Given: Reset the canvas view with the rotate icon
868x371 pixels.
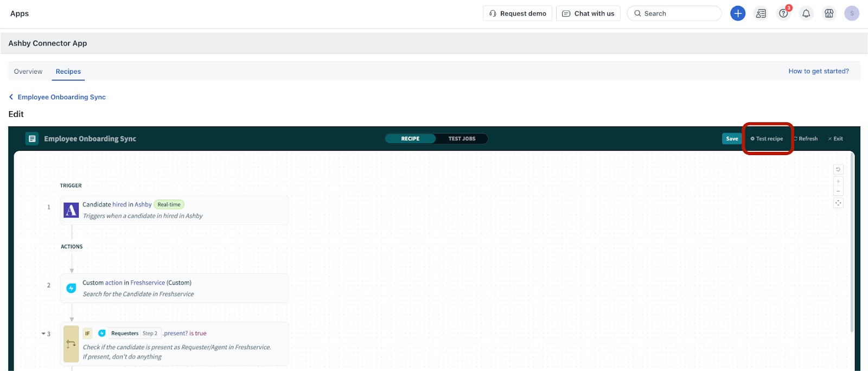Looking at the screenshot, I should (838, 170).
